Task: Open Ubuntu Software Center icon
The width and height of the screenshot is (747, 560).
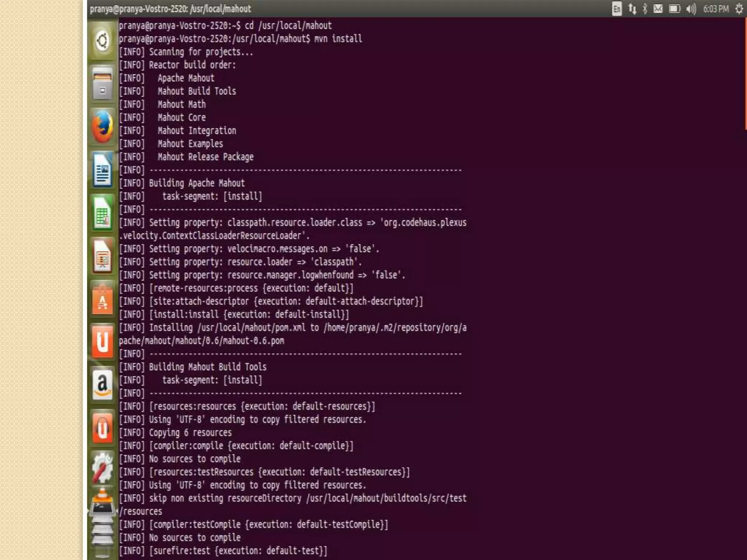Action: pyautogui.click(x=102, y=300)
